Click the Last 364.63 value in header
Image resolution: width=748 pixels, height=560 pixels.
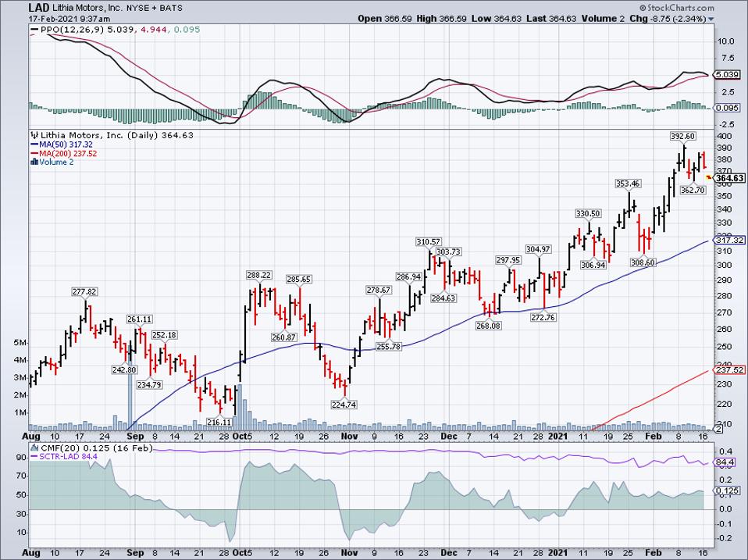pyautogui.click(x=550, y=19)
